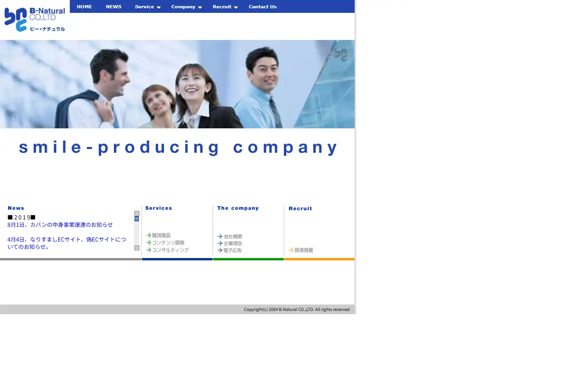The height and width of the screenshot is (368, 588).
Task: Expand the Company dropdown arrow
Action: pos(200,7)
